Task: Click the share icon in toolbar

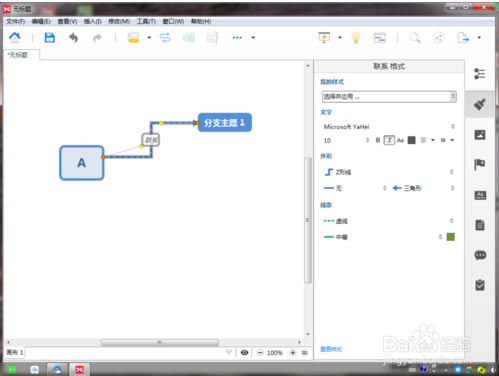Action: click(x=439, y=37)
